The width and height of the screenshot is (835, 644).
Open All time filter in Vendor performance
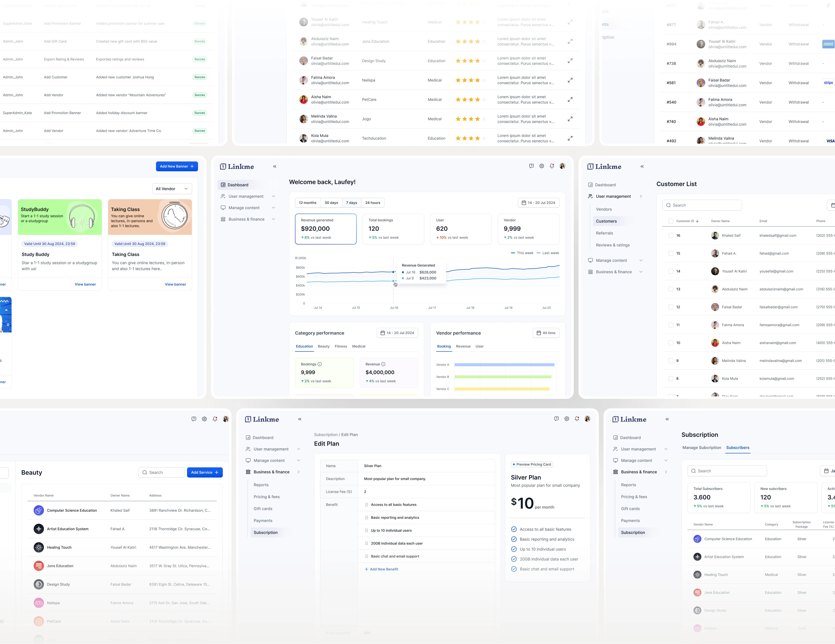[x=546, y=333]
